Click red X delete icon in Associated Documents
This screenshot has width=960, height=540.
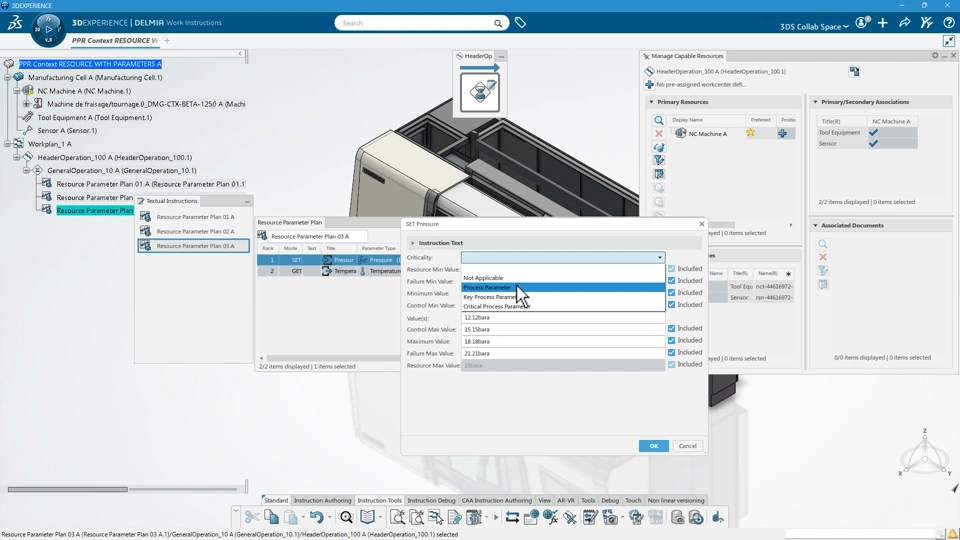(823, 257)
